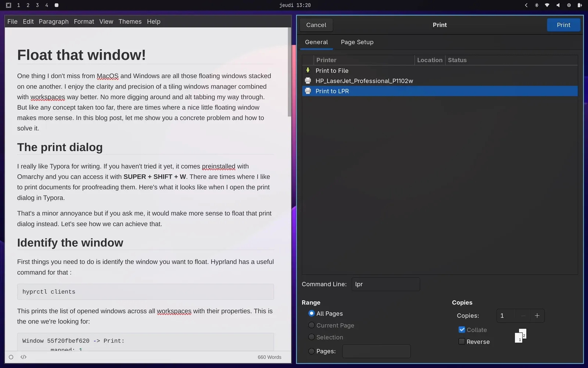Click the Command Line lpr input field
This screenshot has height=368, width=588.
386,284
